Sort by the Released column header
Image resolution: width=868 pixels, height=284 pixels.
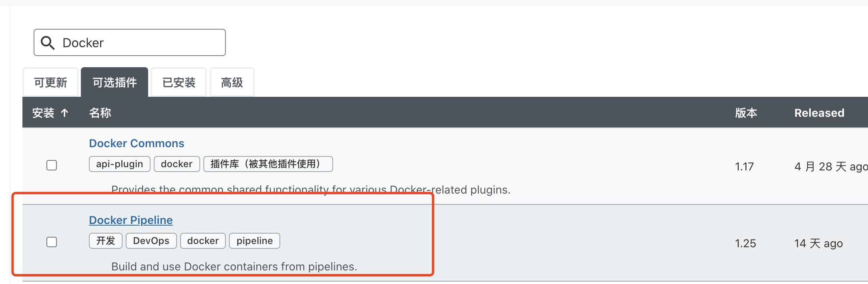pyautogui.click(x=819, y=113)
